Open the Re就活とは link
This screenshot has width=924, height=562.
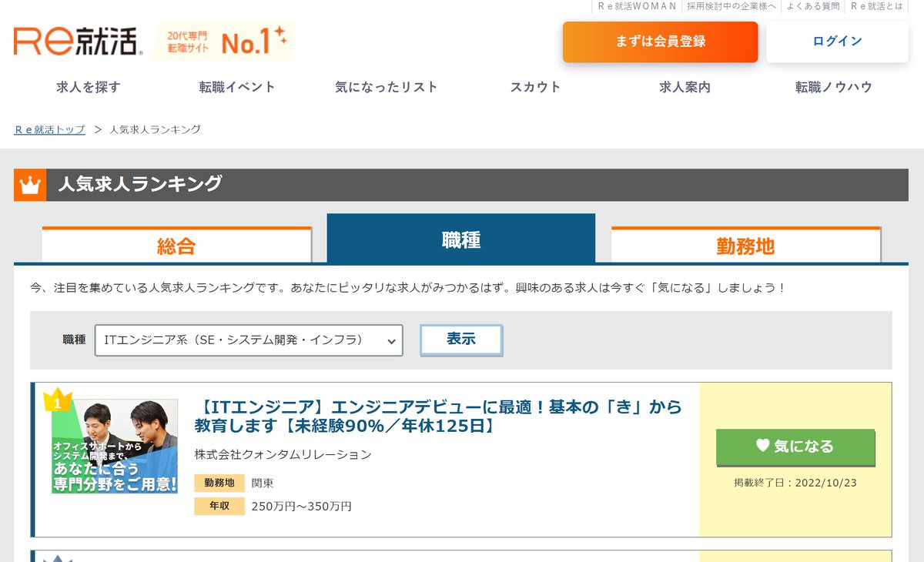tap(877, 6)
